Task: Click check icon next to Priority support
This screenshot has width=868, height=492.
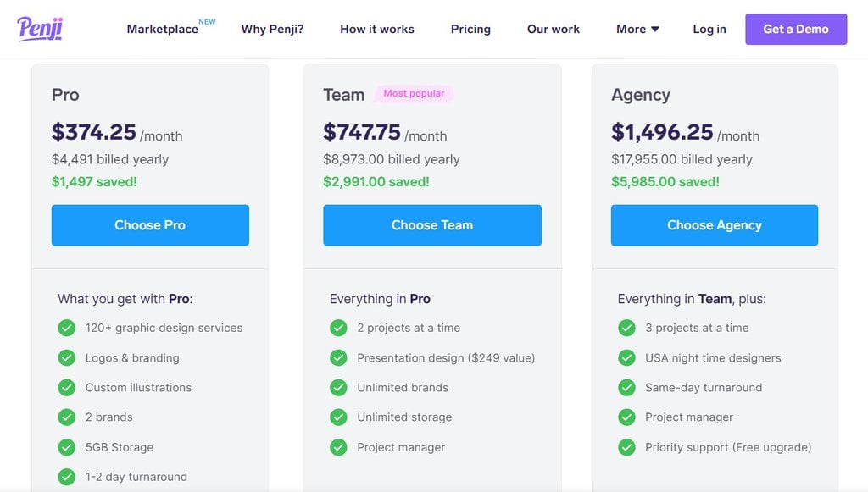Action: (x=626, y=447)
